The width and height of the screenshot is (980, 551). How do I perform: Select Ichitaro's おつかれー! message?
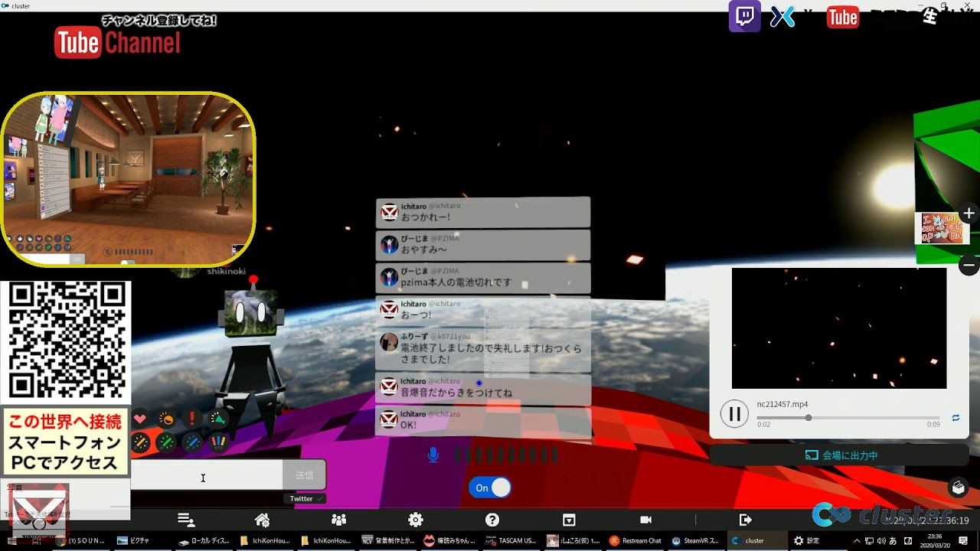(x=483, y=212)
